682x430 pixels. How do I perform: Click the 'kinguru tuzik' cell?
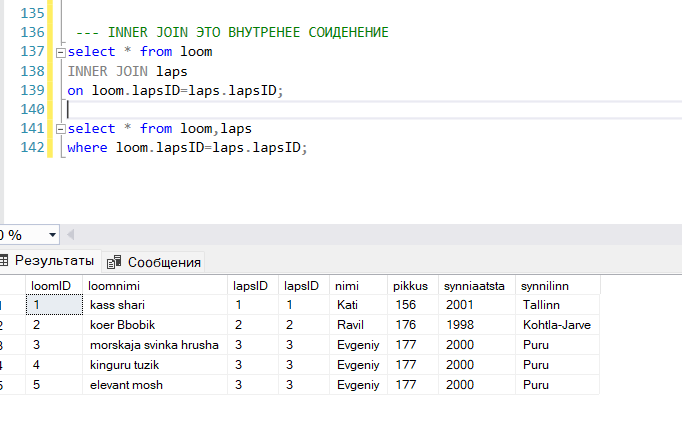point(155,365)
